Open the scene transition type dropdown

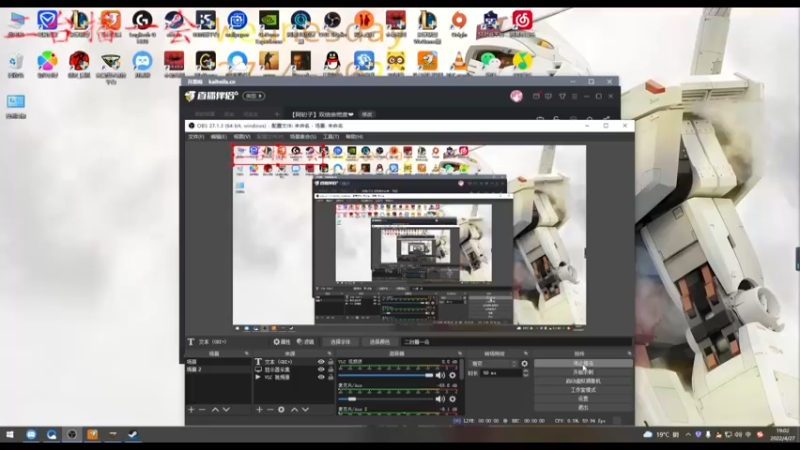493,364
